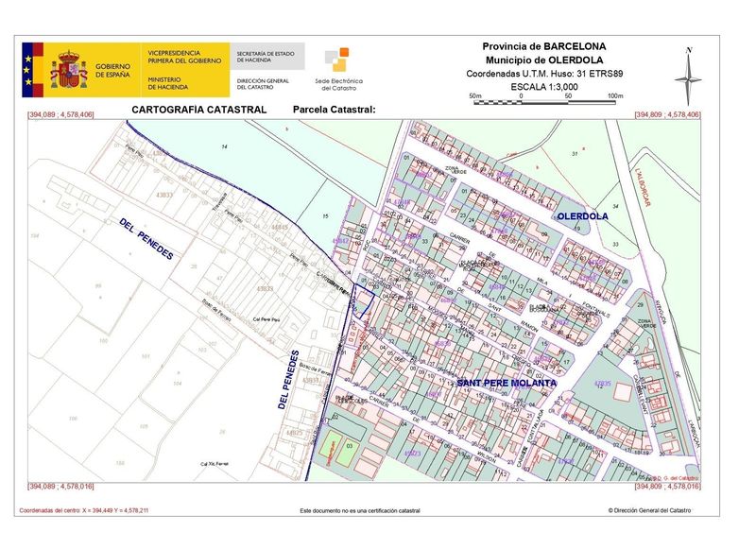Click the Dirección General del Catastro header text
The height and width of the screenshot is (549, 756).
(263, 84)
